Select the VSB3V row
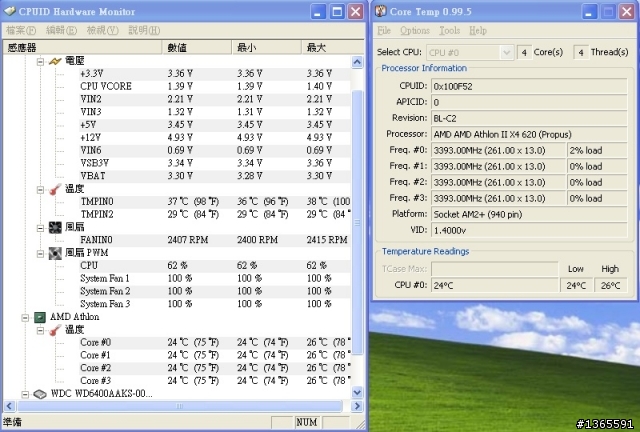 (215, 163)
